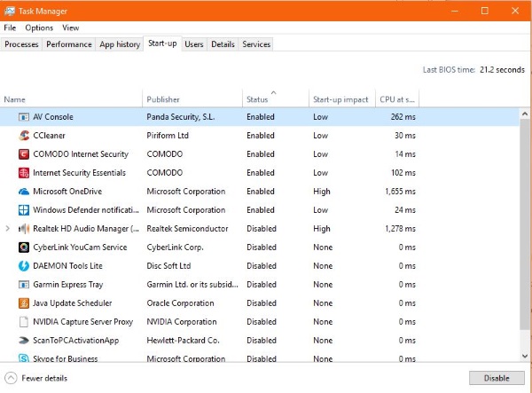Open the View menu
This screenshot has width=532, height=393.
point(70,28)
